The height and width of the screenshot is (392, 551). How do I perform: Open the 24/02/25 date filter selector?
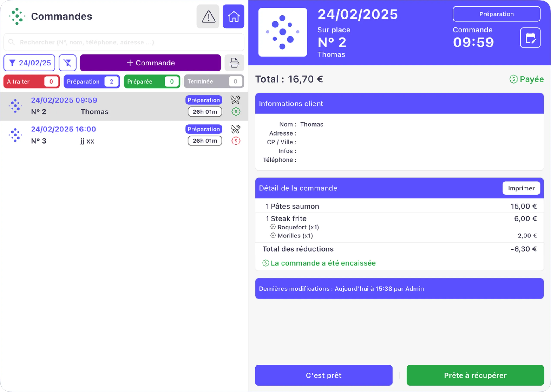coord(29,63)
